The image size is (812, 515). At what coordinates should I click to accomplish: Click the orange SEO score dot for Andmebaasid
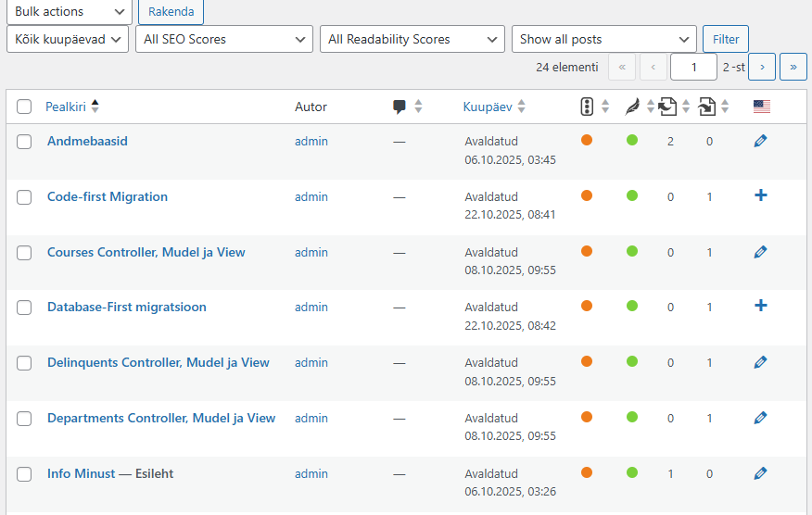[x=587, y=141]
